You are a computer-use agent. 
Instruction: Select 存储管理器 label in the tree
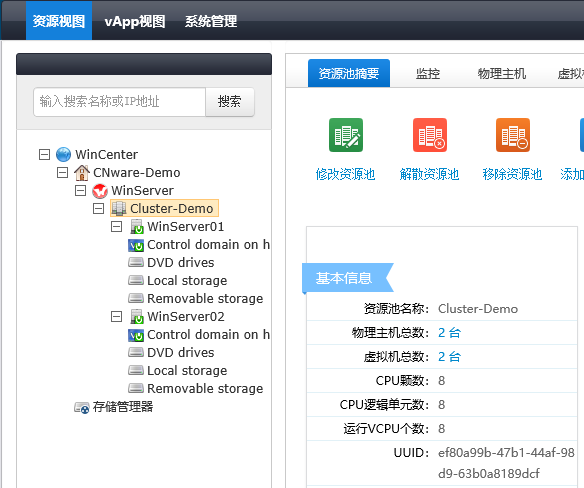[x=123, y=407]
